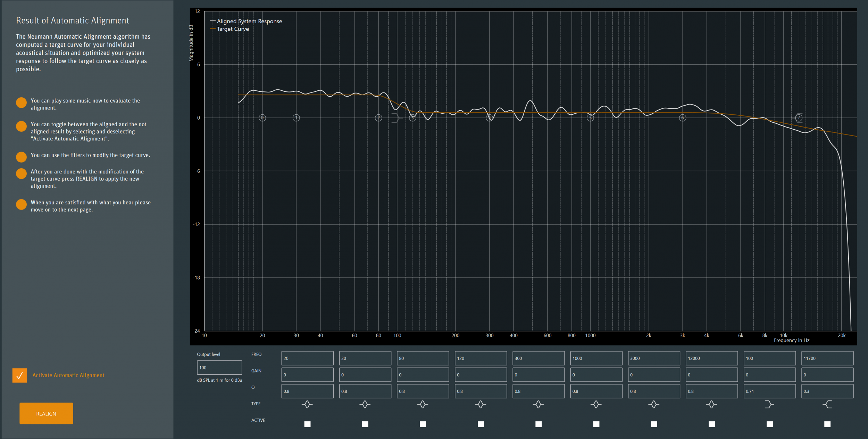Screen dimensions: 868x439
Task: Select filter marker 4 on the graph
Action: (x=490, y=118)
